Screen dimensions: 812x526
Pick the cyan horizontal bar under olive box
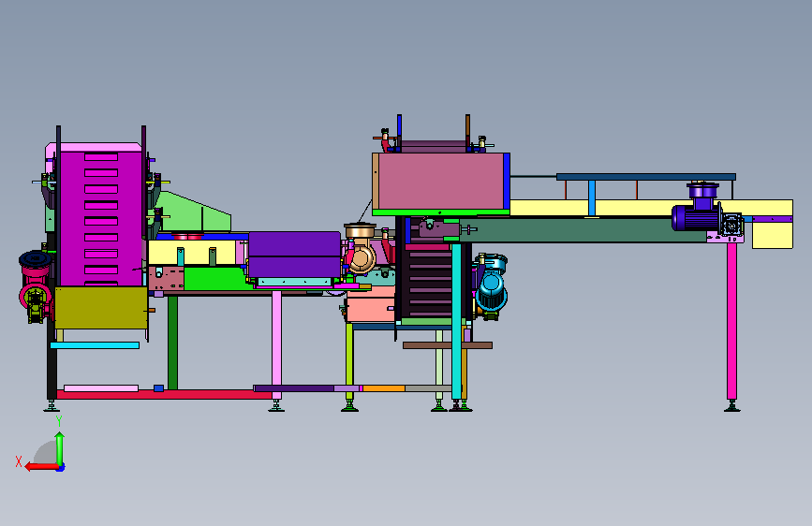tap(95, 345)
